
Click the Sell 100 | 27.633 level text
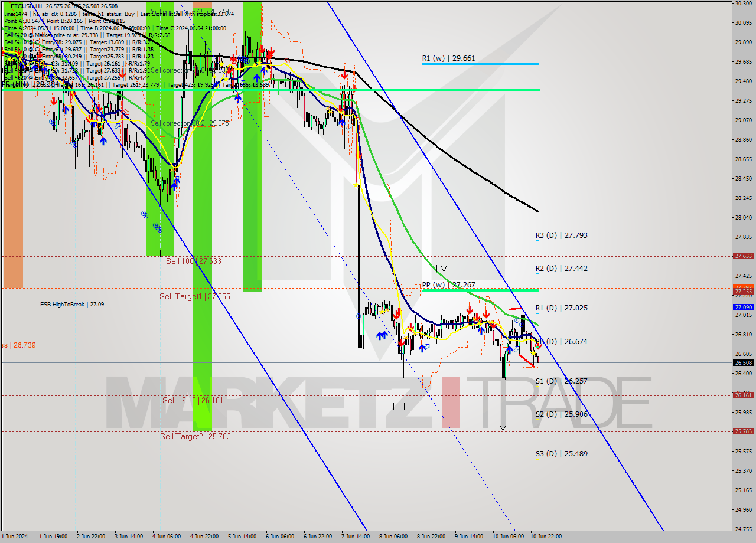coord(193,261)
